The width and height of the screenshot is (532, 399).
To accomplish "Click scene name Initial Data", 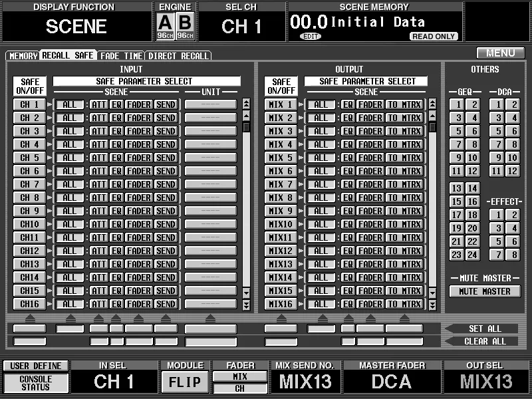I will [x=378, y=22].
